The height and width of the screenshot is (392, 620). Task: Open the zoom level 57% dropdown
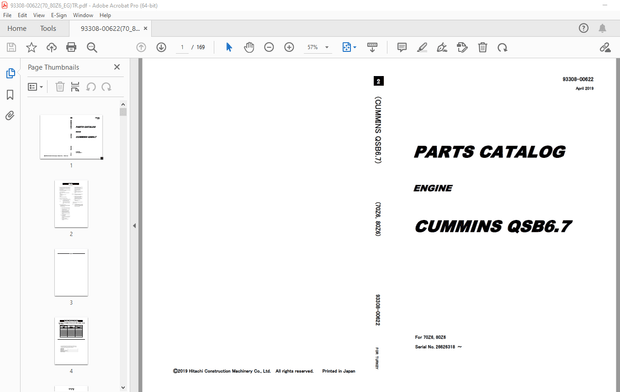[327, 47]
